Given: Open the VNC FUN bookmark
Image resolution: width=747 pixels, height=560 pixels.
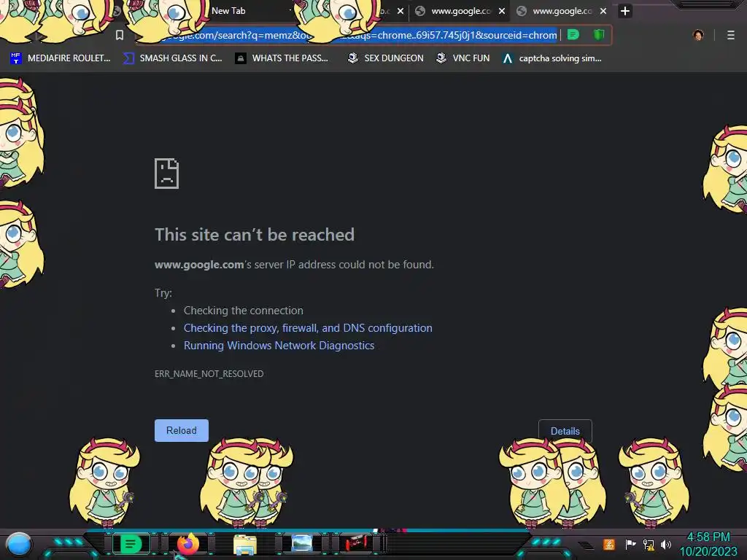Looking at the screenshot, I should pos(463,58).
